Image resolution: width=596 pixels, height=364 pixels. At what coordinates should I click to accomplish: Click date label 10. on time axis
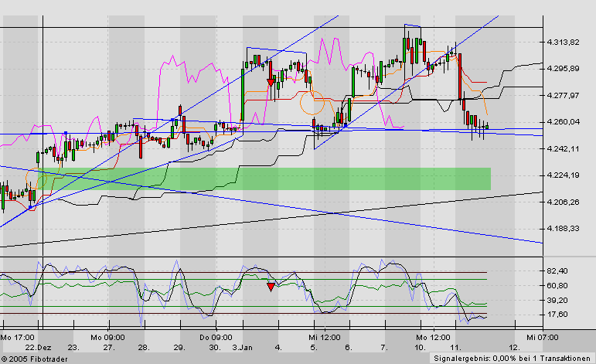tap(420, 348)
